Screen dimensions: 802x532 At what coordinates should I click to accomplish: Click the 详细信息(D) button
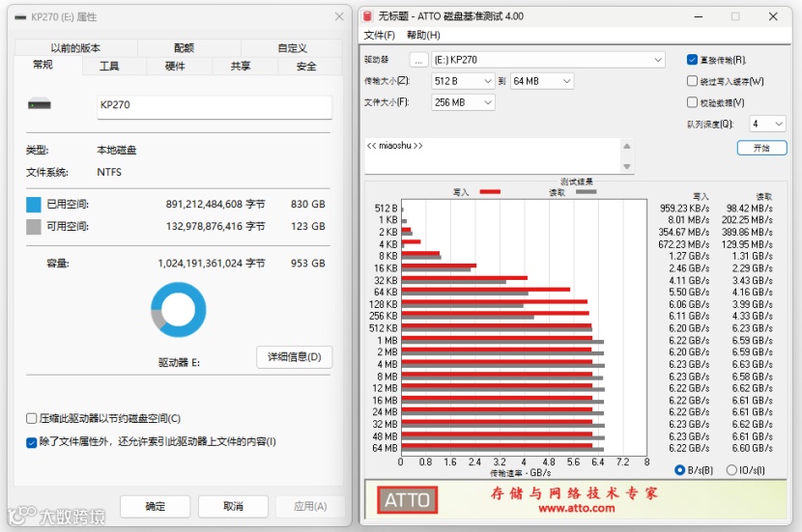pos(294,356)
